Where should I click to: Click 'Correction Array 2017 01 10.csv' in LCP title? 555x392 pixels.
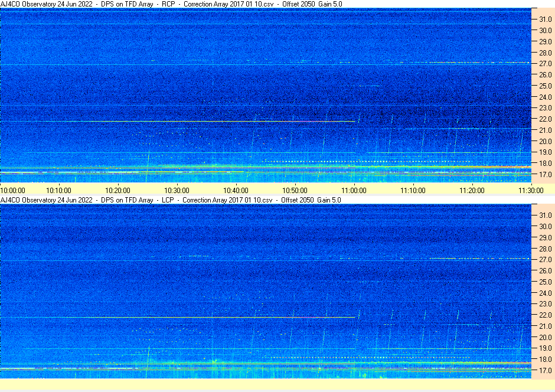click(227, 200)
